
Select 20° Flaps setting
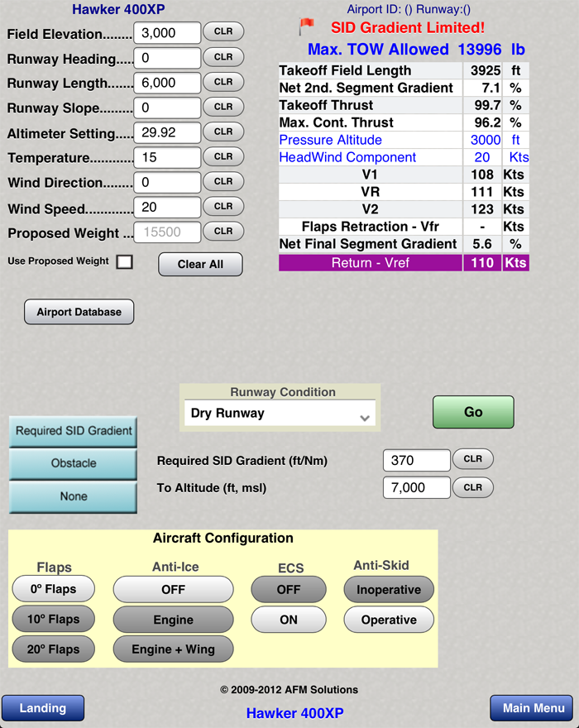(x=54, y=649)
